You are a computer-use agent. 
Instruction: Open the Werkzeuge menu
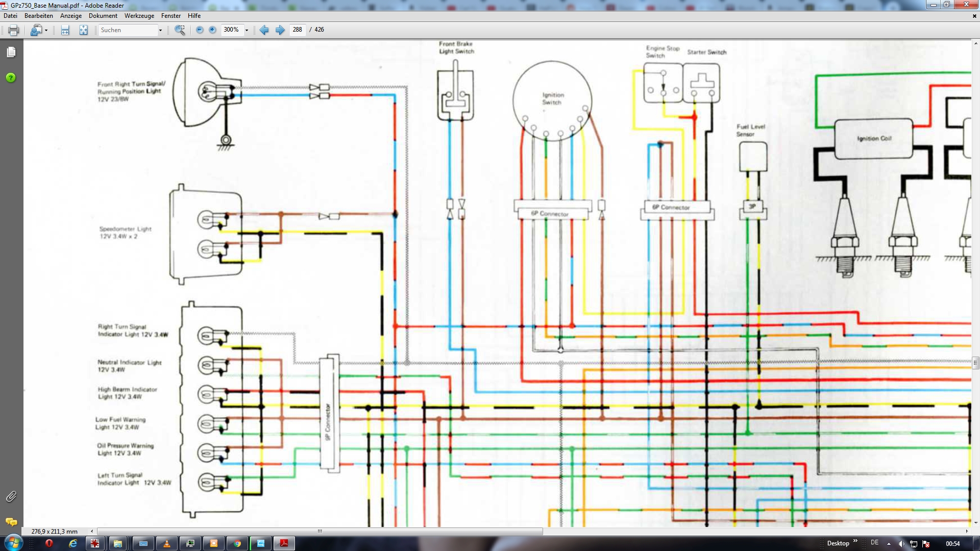pyautogui.click(x=139, y=16)
